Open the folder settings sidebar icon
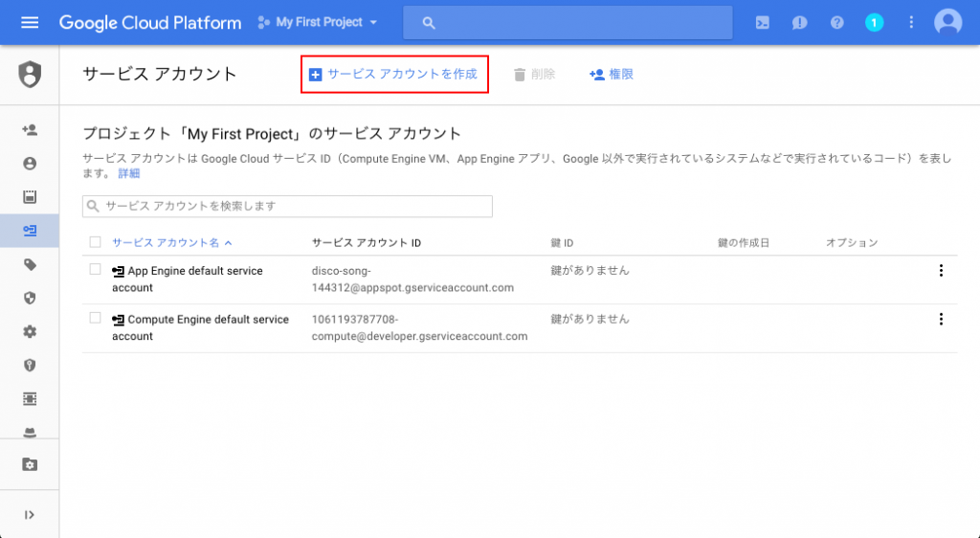Viewport: 980px width, 538px height. click(x=30, y=464)
